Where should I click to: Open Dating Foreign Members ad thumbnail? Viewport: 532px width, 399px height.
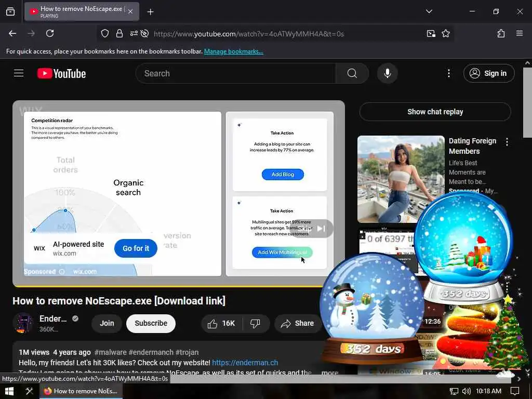pos(401,179)
